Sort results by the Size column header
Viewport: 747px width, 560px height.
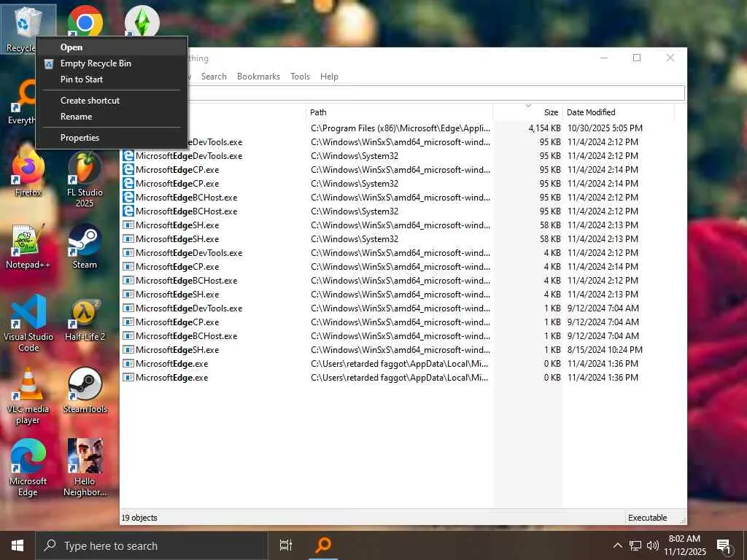coord(527,112)
